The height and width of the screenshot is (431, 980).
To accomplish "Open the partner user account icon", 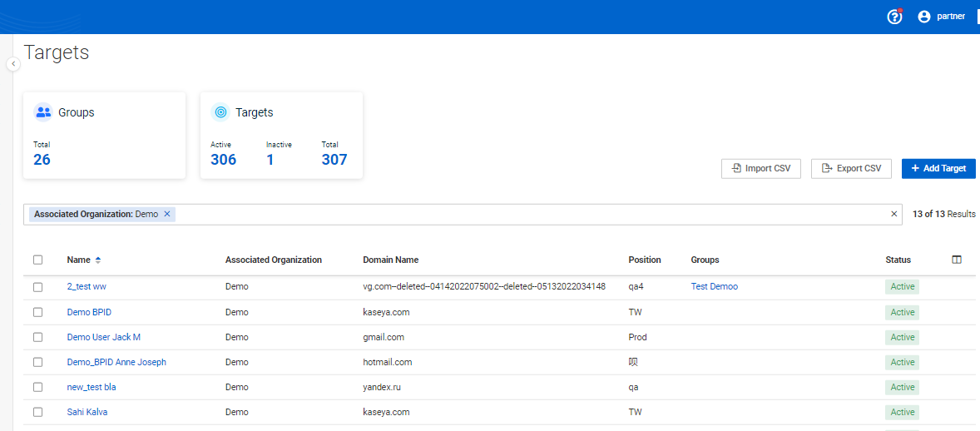I will click(x=923, y=17).
